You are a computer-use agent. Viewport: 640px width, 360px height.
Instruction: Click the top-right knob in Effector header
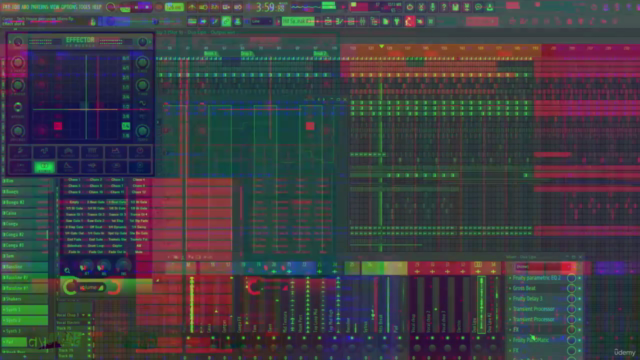point(142,41)
